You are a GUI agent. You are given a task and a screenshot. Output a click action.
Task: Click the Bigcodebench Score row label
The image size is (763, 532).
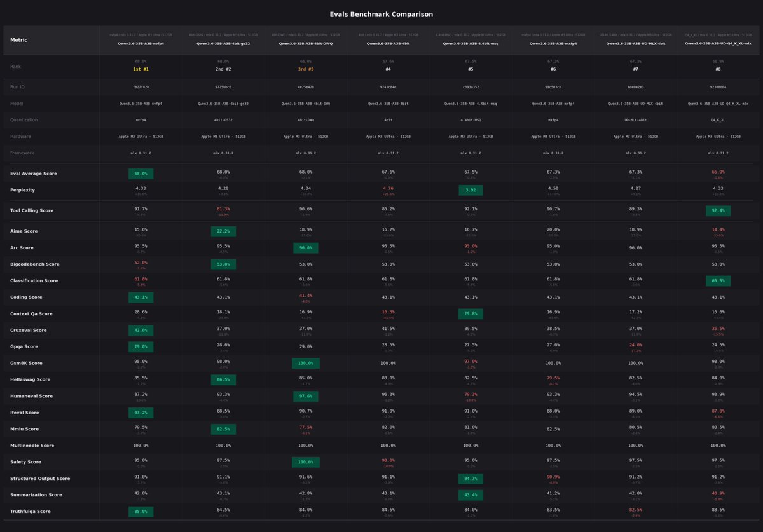(35, 264)
